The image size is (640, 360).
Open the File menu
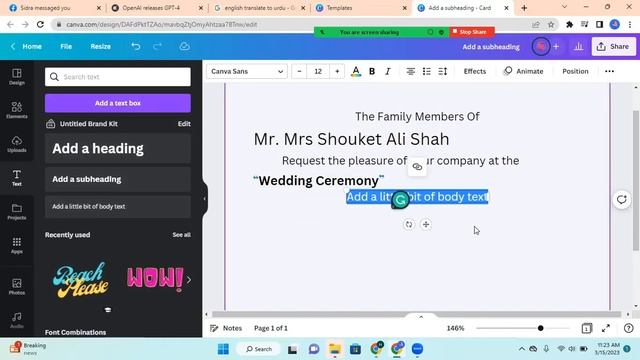[66, 47]
